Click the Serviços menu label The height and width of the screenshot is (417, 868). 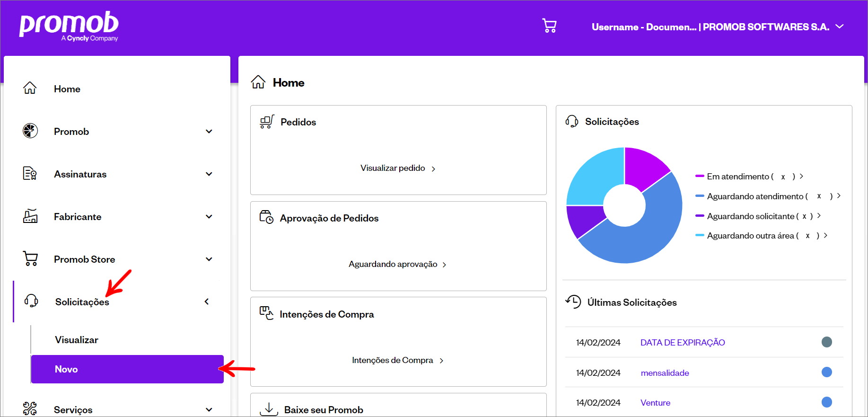tap(73, 410)
